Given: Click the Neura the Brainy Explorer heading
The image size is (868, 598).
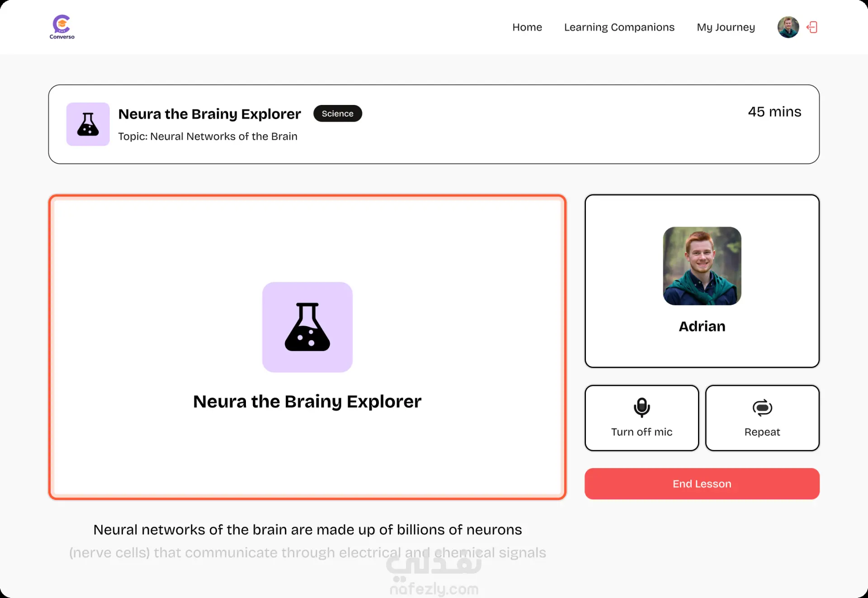Looking at the screenshot, I should click(209, 114).
